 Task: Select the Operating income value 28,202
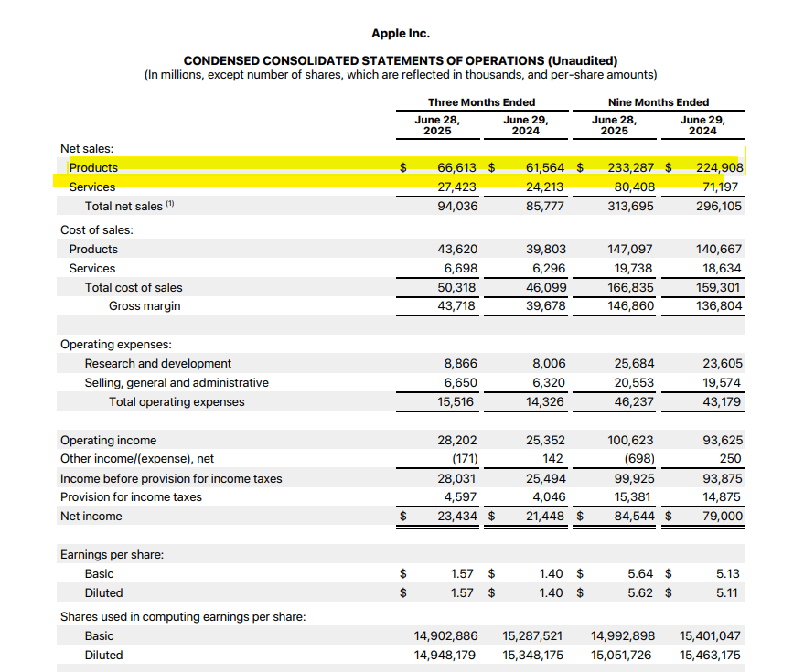pyautogui.click(x=456, y=441)
